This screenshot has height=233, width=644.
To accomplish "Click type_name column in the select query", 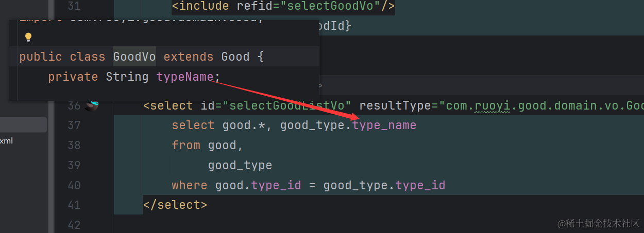I will point(384,125).
